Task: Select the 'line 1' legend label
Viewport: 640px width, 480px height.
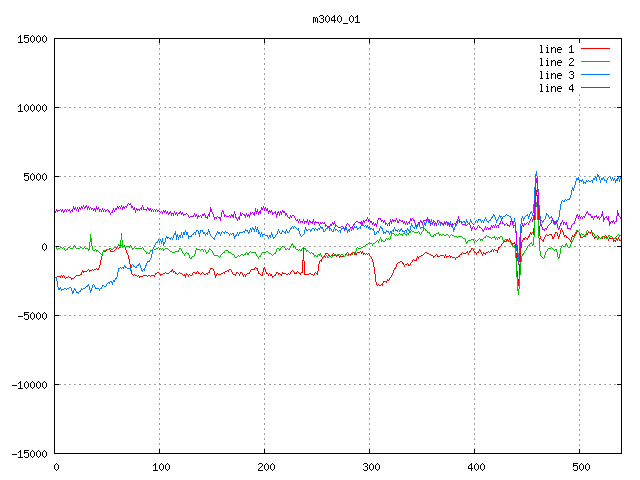Action: [557, 49]
